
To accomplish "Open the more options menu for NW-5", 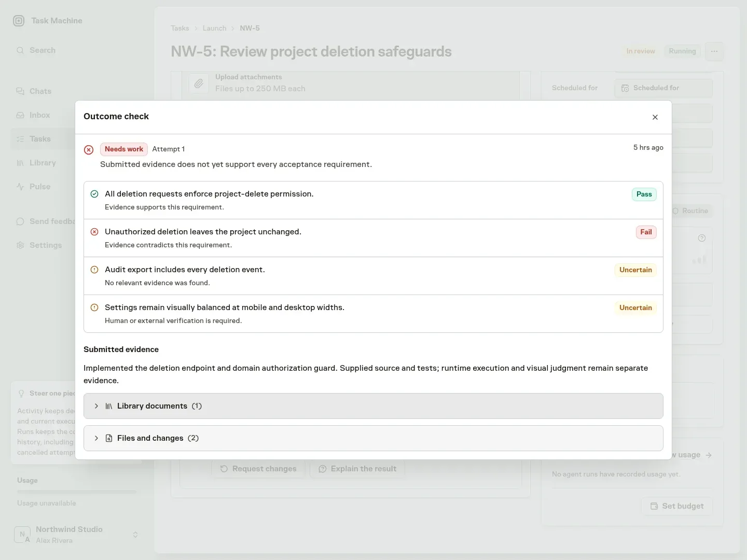I will [714, 51].
